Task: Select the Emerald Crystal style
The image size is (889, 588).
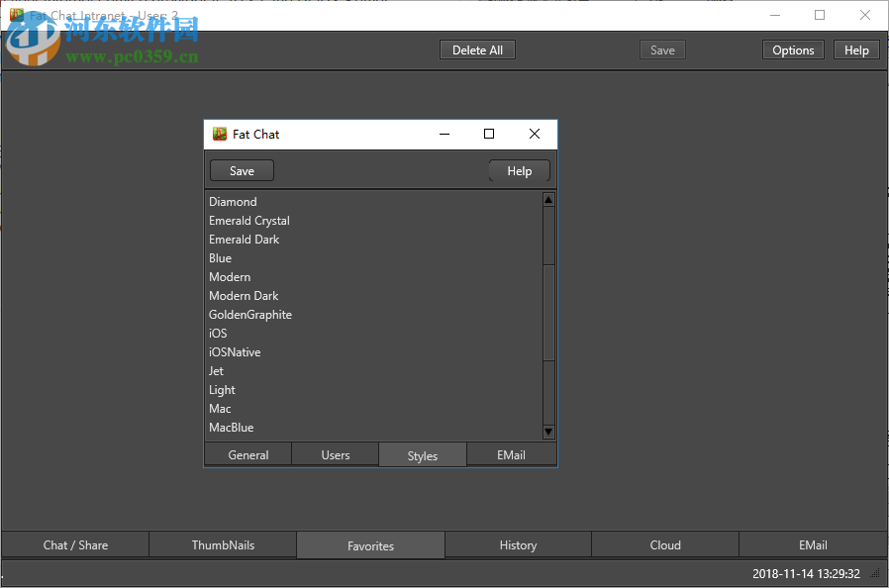Action: [373, 221]
